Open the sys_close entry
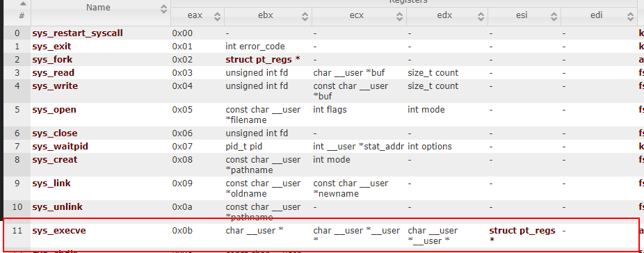Viewport: 644px width, 253px height. (55, 133)
